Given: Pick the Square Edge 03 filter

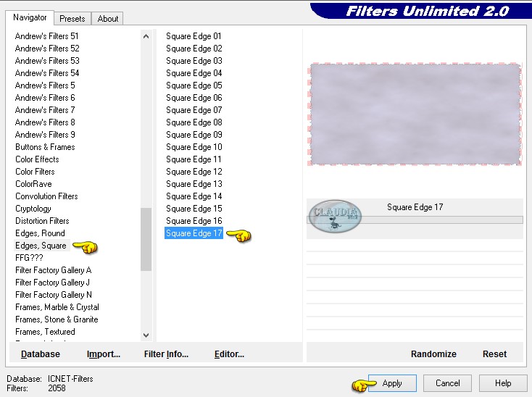Looking at the screenshot, I should [x=194, y=61].
